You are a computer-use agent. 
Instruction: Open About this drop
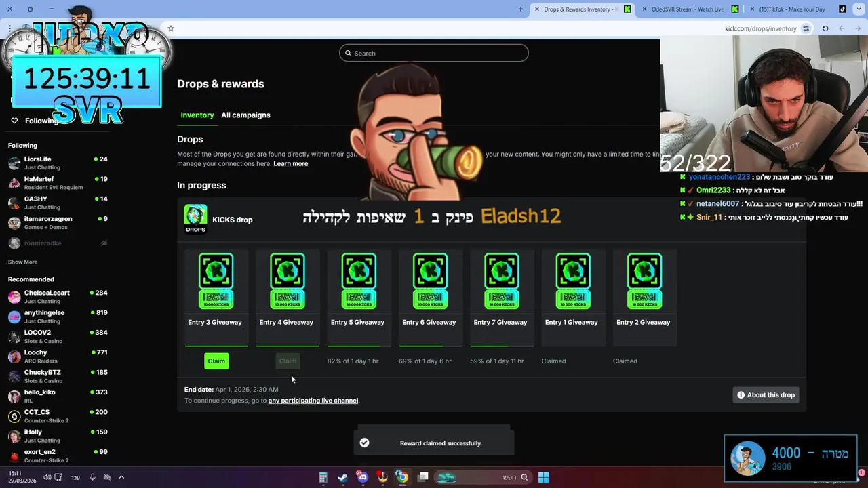coord(766,395)
